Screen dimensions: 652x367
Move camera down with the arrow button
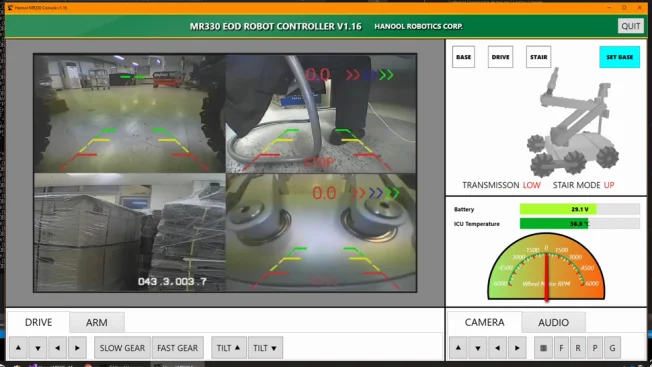478,347
